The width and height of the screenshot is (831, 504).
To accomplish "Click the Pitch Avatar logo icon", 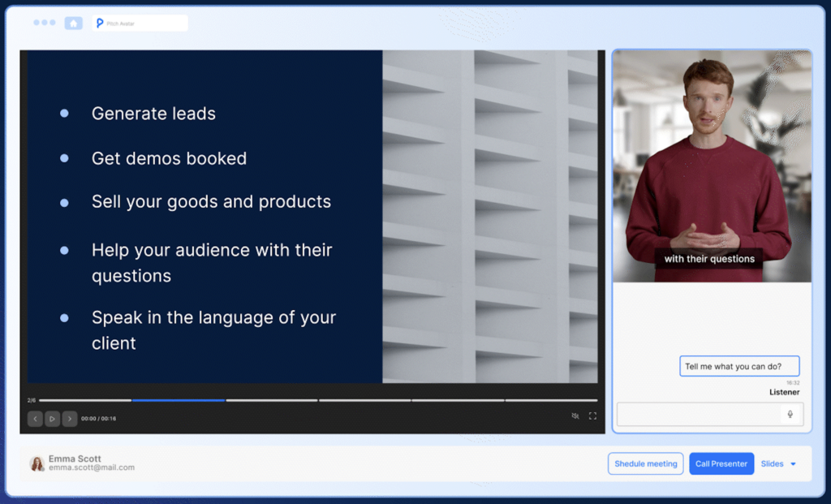I will [x=100, y=23].
